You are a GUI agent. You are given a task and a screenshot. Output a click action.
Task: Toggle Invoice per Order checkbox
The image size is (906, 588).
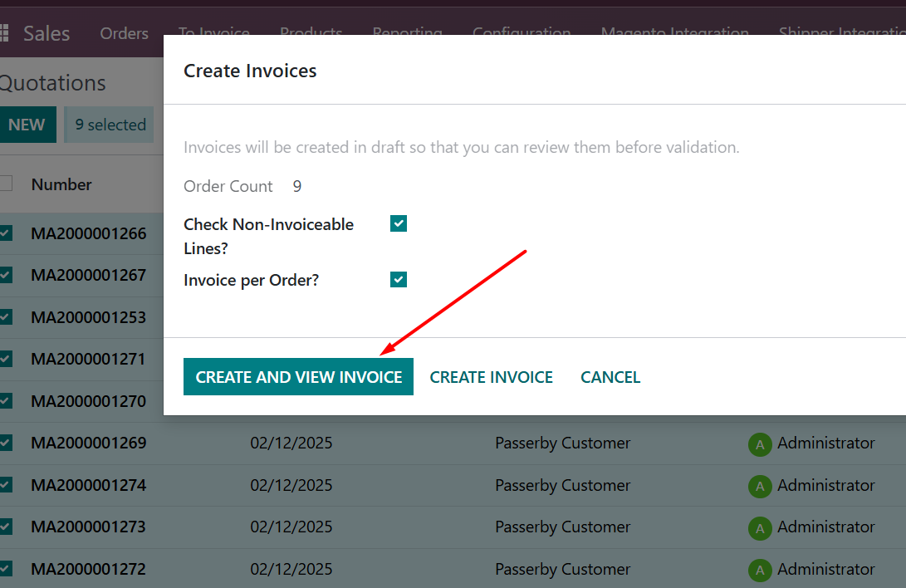399,280
